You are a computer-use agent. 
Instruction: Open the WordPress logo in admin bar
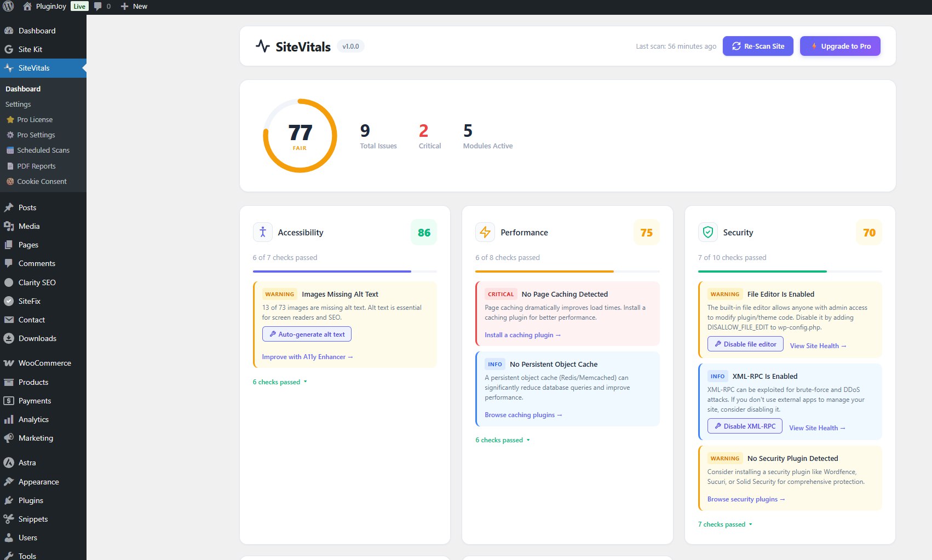pos(9,6)
